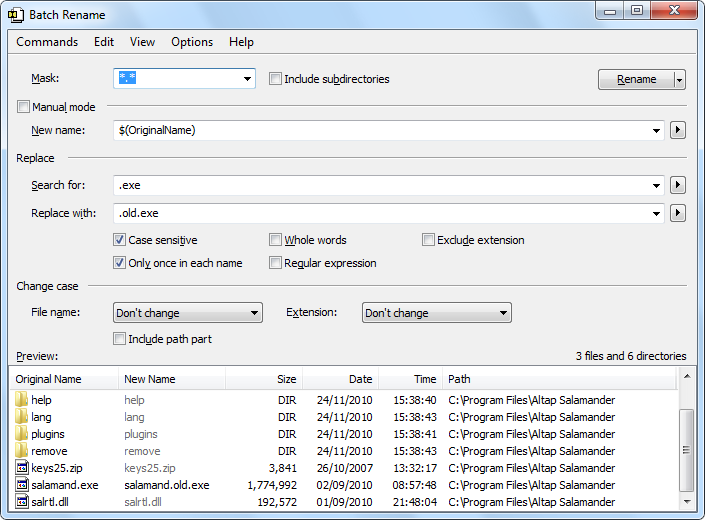
Task: Click the Batch Rename title bar icon
Action: pyautogui.click(x=16, y=15)
